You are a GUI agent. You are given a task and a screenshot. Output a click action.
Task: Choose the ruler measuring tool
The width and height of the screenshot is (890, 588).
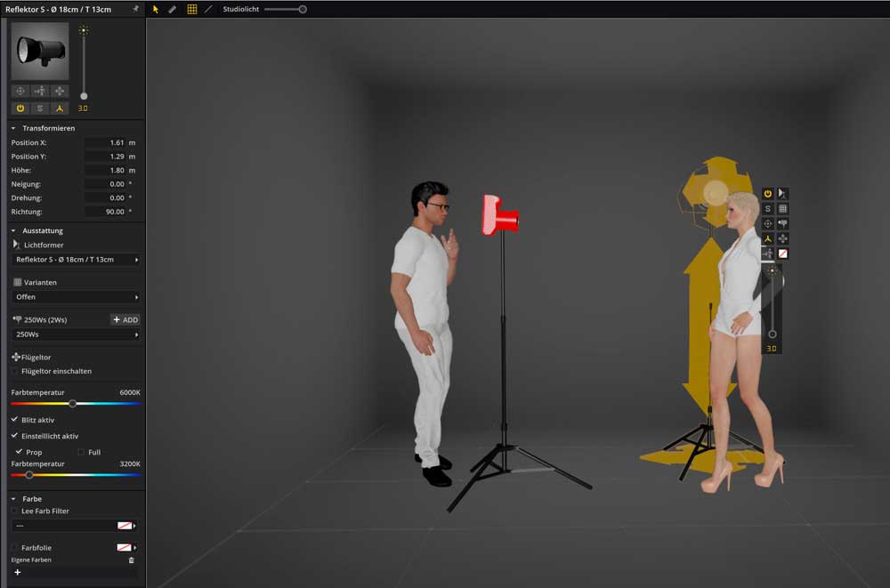pyautogui.click(x=173, y=9)
